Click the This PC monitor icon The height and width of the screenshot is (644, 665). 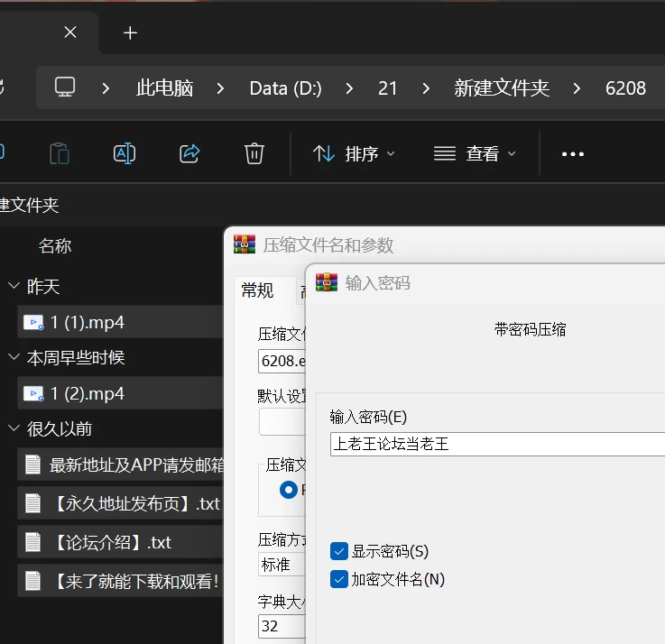pyautogui.click(x=65, y=87)
